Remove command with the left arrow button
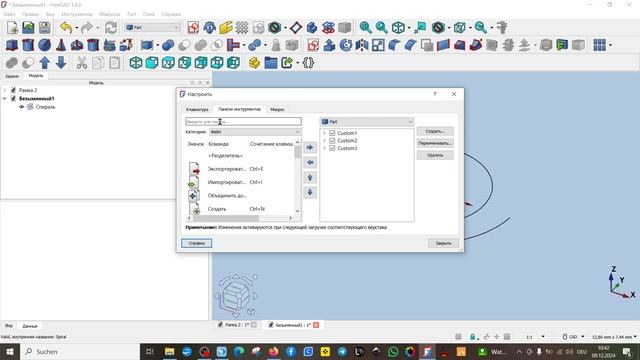This screenshot has width=640, height=360. point(310,162)
